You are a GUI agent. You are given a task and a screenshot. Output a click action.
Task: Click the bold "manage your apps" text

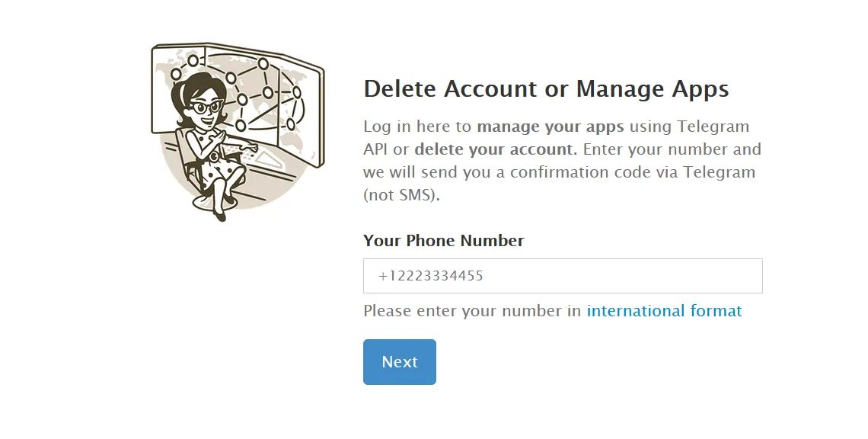tap(550, 127)
